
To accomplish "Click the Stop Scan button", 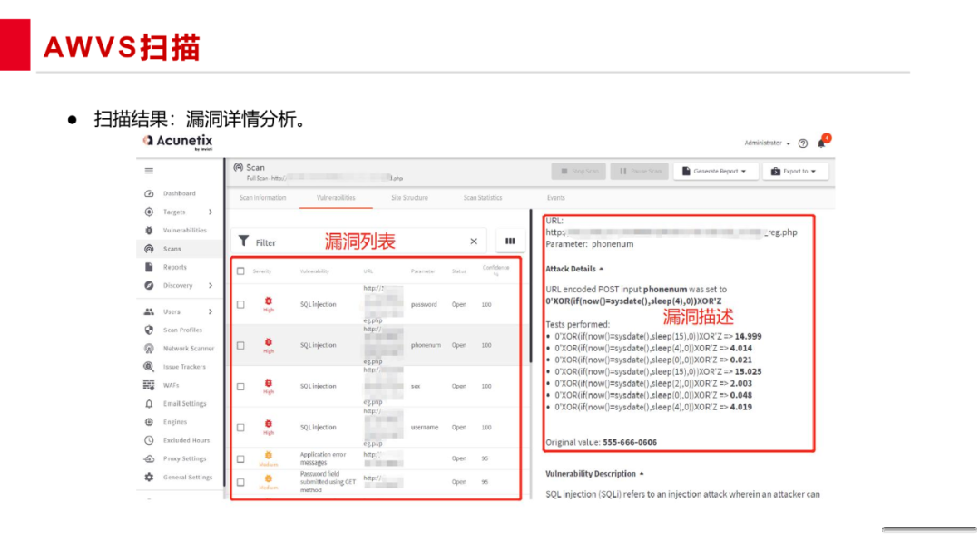I will point(579,172).
